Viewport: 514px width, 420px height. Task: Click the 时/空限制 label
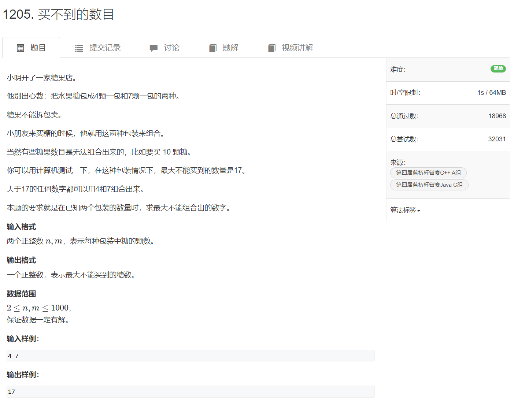coord(405,93)
